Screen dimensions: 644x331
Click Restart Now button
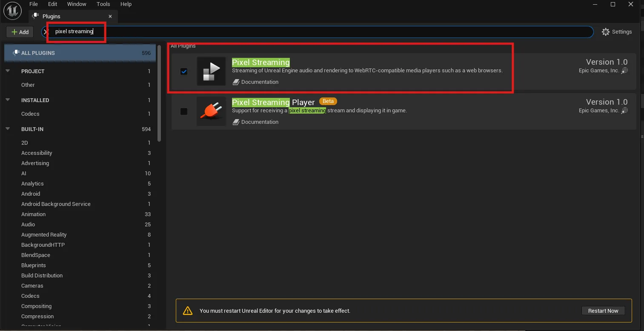603,311
